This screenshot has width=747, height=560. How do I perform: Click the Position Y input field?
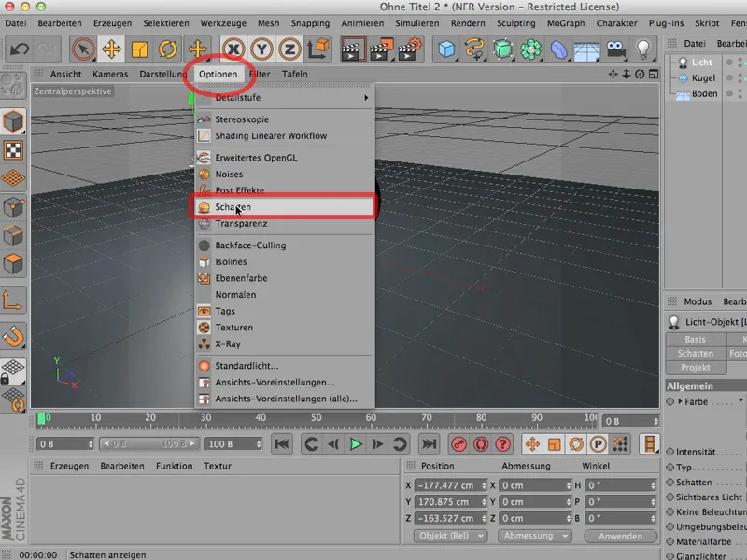click(x=450, y=502)
